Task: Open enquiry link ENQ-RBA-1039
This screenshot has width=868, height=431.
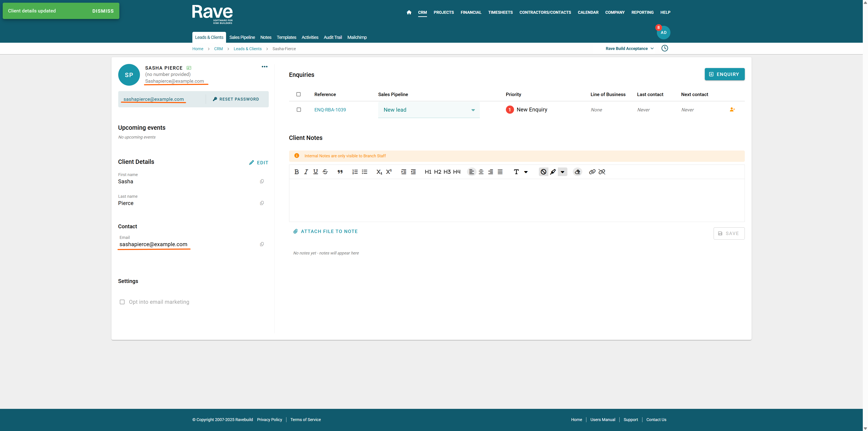Action: (330, 110)
